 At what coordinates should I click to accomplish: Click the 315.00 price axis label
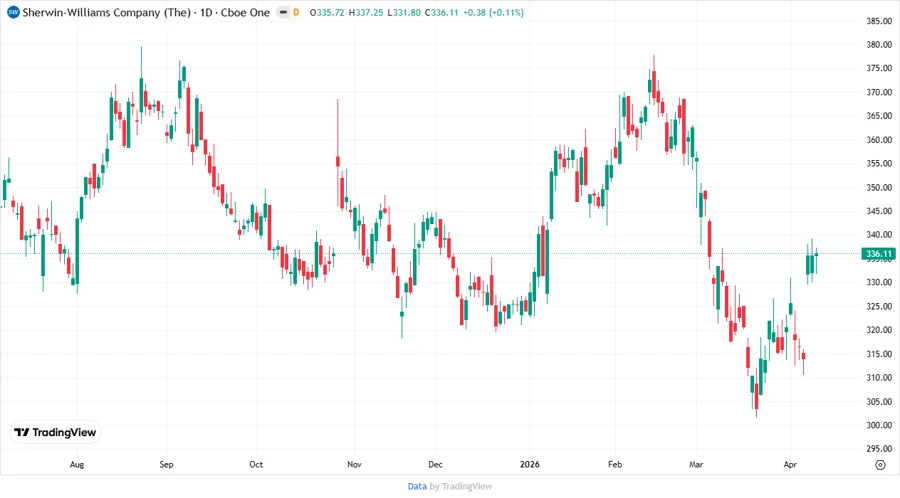879,353
